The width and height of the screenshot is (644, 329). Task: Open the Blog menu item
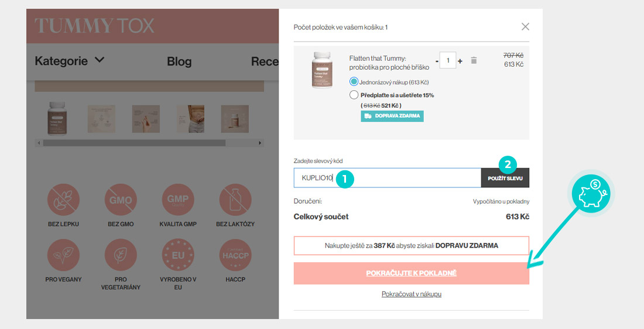pos(179,61)
